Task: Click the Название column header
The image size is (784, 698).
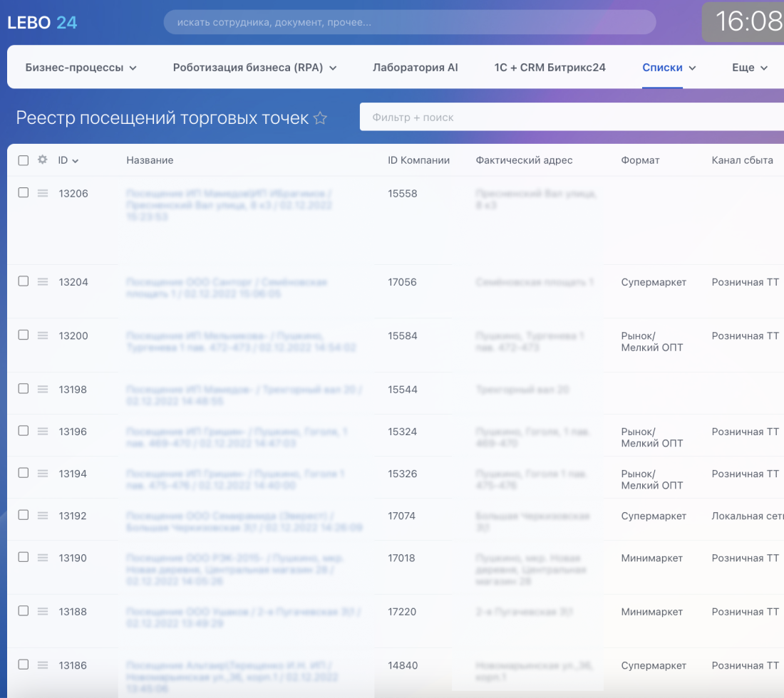Action: point(150,161)
